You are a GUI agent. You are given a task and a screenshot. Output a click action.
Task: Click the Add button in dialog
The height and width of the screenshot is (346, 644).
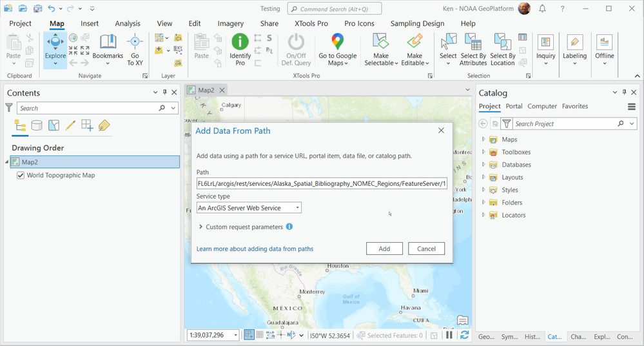(384, 249)
